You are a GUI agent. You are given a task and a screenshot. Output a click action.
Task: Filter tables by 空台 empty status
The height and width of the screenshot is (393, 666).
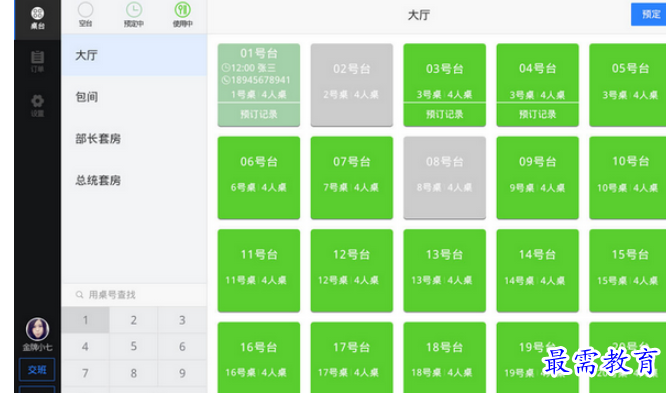pos(85,15)
